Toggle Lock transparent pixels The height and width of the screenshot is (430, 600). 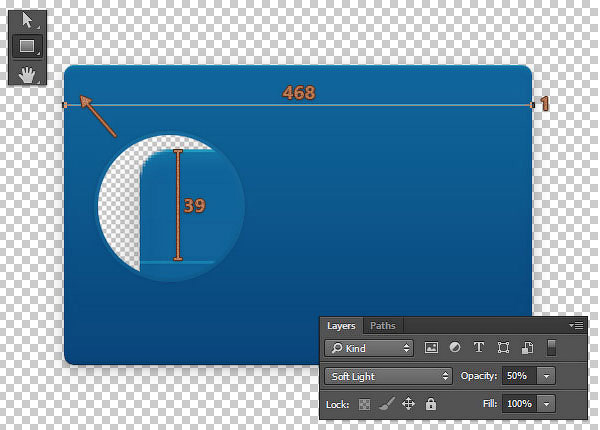[364, 404]
